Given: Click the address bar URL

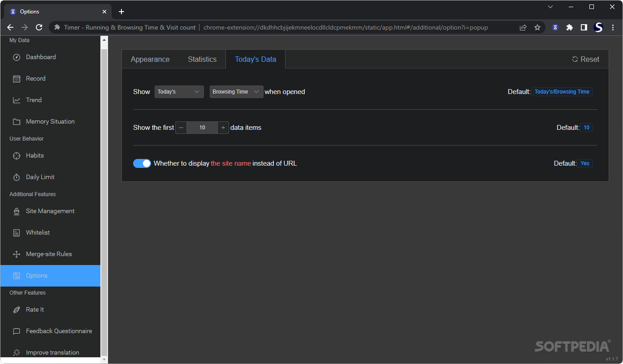Looking at the screenshot, I should (x=346, y=27).
